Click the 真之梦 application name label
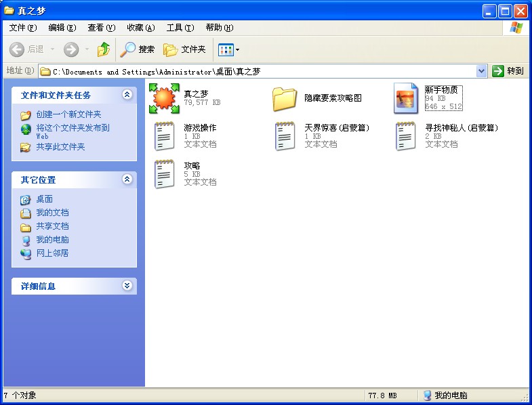Image resolution: width=532 pixels, height=405 pixels. [x=196, y=94]
